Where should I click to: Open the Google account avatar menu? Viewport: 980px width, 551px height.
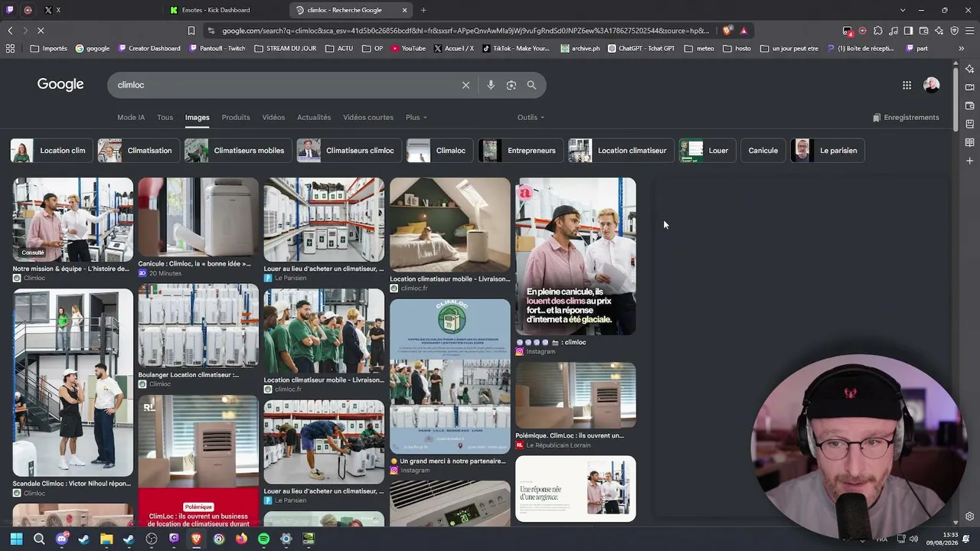[x=931, y=85]
